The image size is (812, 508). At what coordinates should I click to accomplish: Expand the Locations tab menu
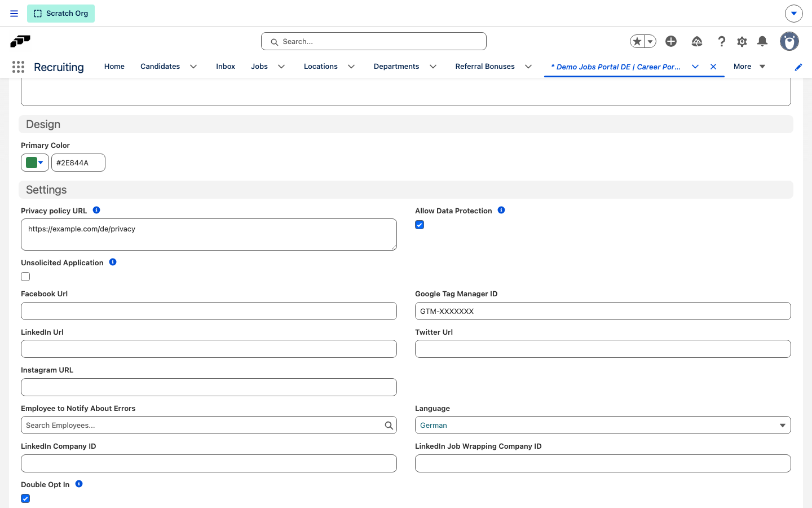pos(351,67)
